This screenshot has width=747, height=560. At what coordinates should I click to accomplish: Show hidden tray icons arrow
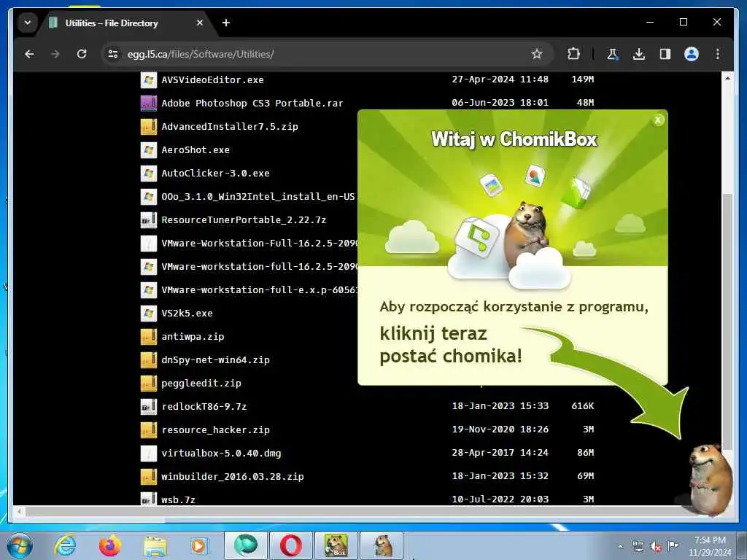620,546
